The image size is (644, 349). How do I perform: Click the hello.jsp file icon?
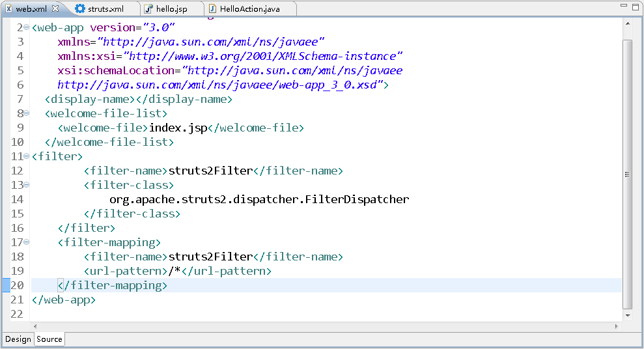[x=148, y=8]
